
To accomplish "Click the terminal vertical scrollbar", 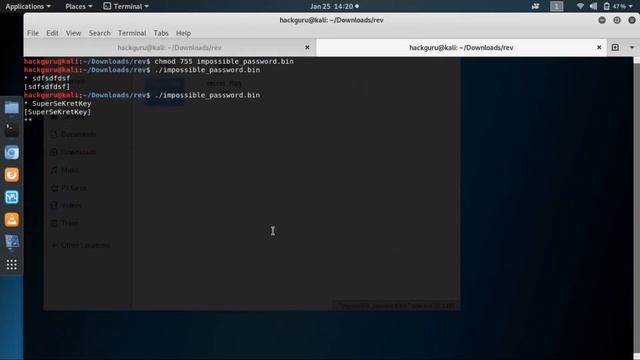I will (636, 208).
